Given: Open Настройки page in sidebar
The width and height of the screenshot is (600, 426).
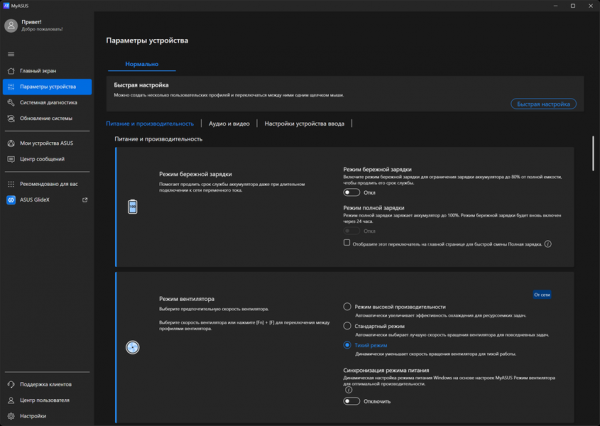Looking at the screenshot, I should (x=47, y=416).
